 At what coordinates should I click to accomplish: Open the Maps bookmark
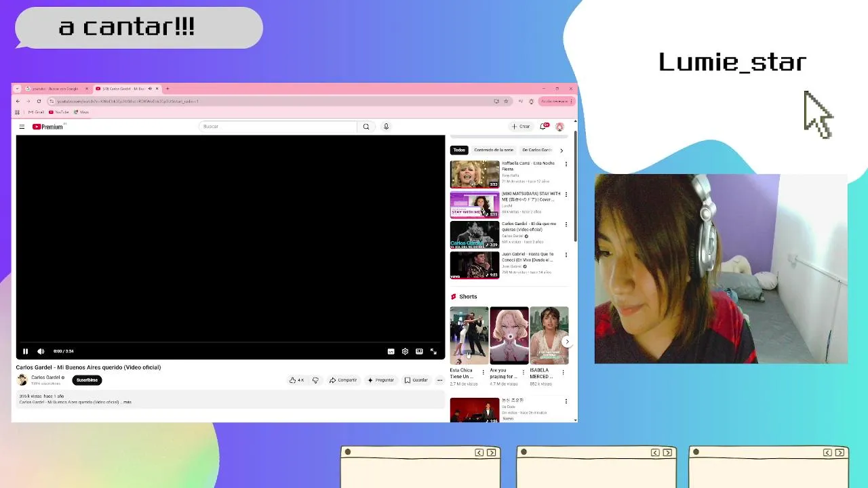(x=81, y=112)
